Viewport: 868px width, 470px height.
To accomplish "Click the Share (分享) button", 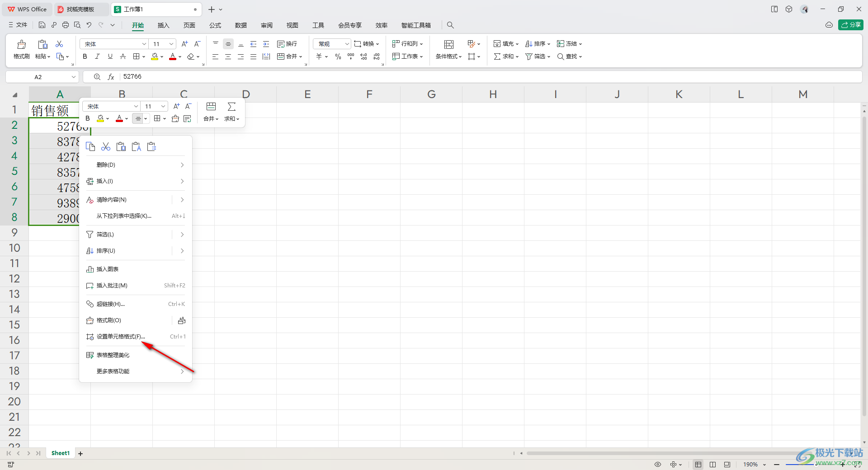I will tap(851, 25).
